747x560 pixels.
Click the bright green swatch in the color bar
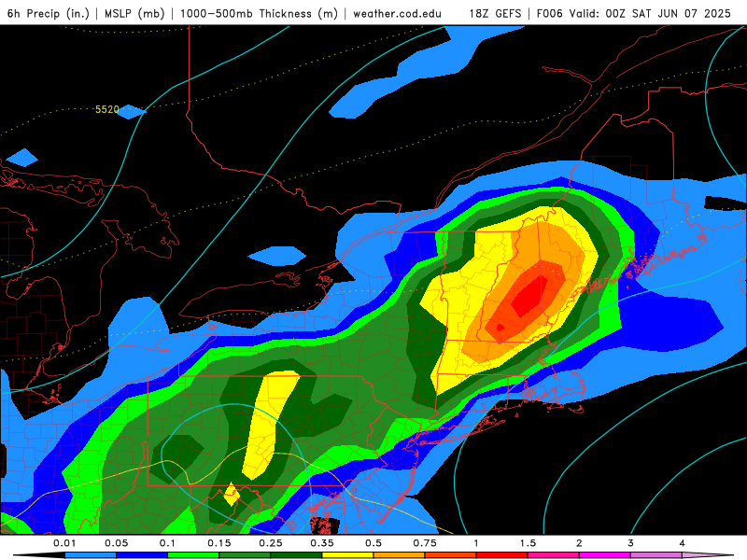193,555
